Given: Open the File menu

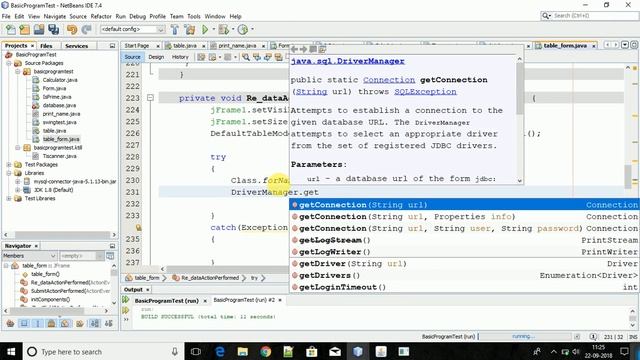Looking at the screenshot, I should 6,16.
